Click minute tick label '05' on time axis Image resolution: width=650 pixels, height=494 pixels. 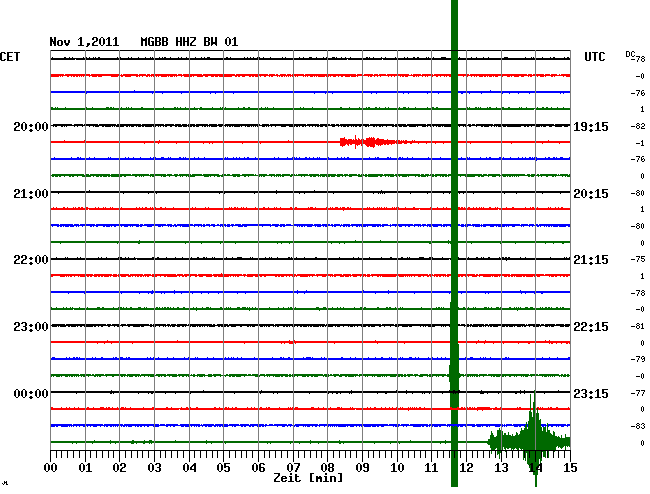[x=223, y=468]
